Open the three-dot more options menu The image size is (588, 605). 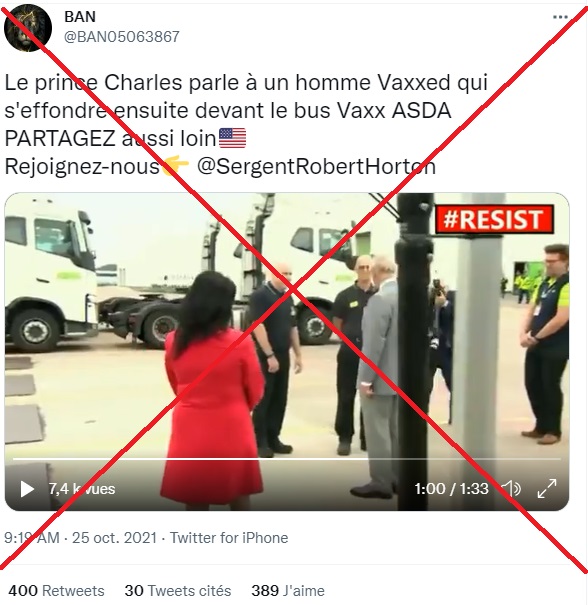click(560, 17)
